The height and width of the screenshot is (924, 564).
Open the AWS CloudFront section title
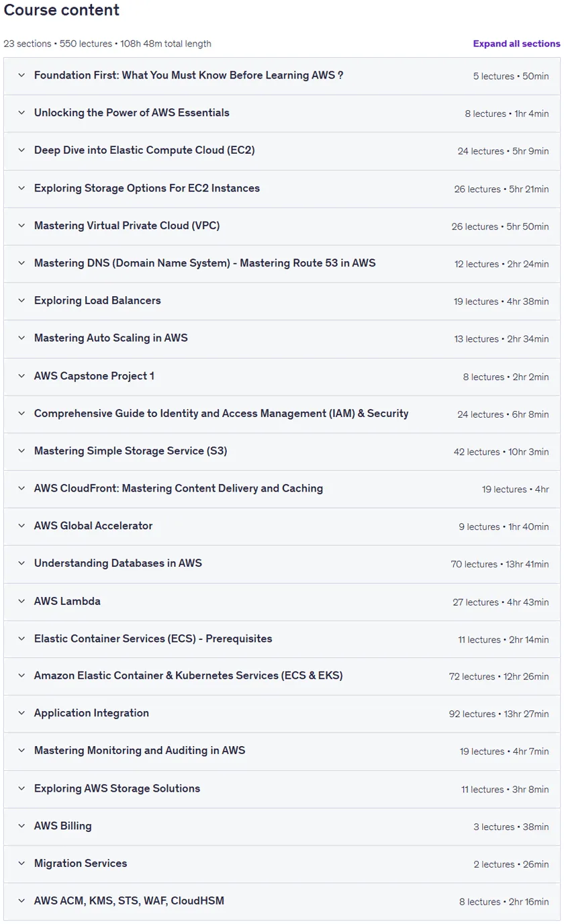click(x=179, y=489)
